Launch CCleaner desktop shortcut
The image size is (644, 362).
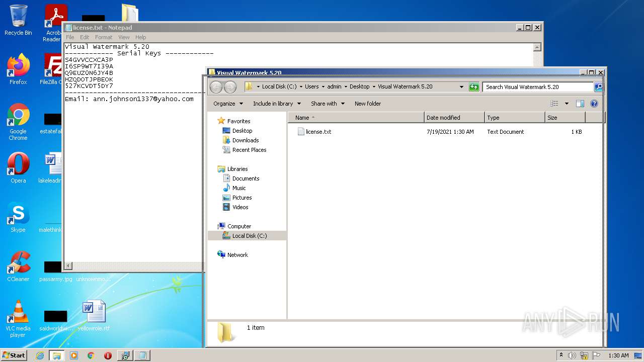point(18,266)
